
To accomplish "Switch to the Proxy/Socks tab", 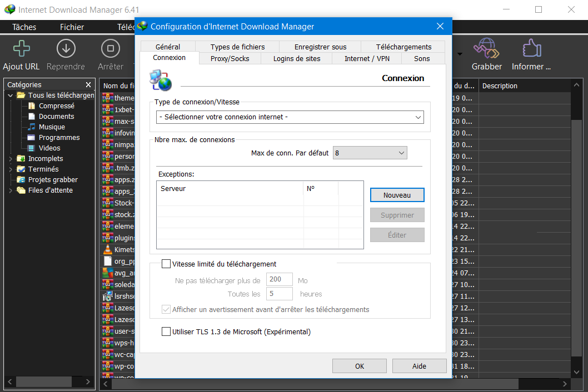I will [x=230, y=58].
